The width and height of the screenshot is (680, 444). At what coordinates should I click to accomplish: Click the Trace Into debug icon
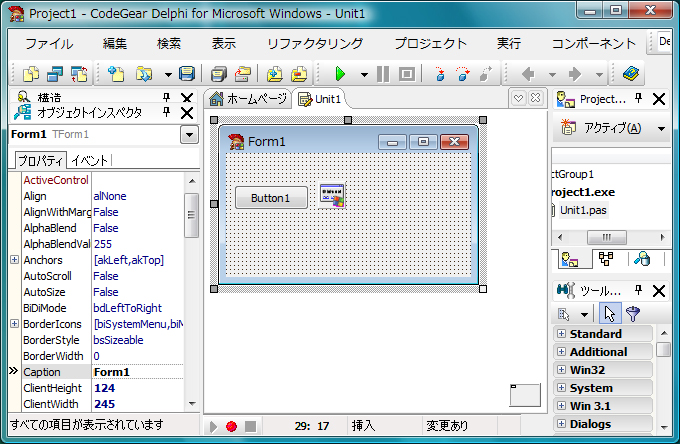point(440,74)
